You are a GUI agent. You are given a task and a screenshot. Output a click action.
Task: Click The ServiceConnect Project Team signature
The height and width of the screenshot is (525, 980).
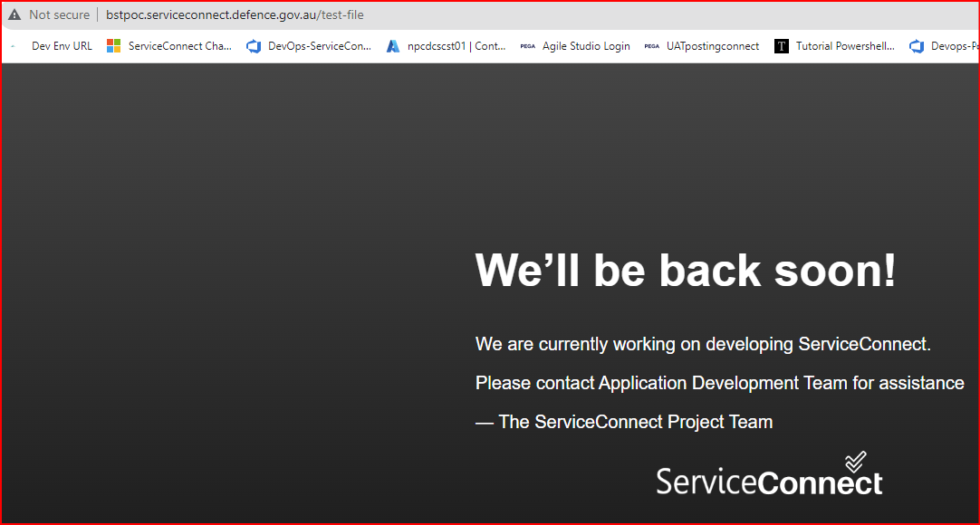(x=624, y=422)
